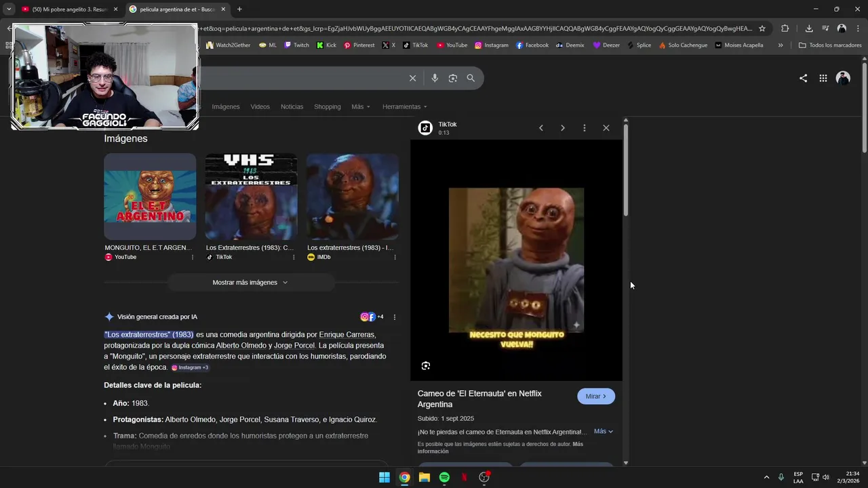Open the tab search dropdown in Chrome

click(x=9, y=9)
